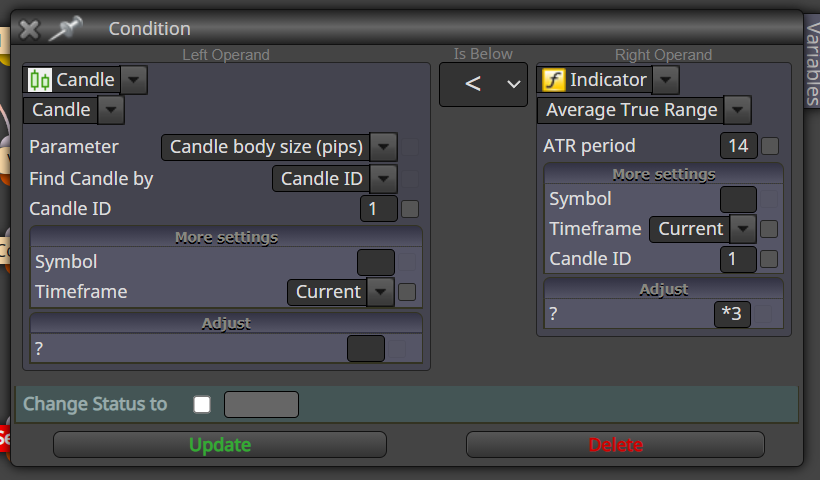Open the Is Below comparison operator dropdown
Viewport: 820px width, 480px height.
pos(483,84)
